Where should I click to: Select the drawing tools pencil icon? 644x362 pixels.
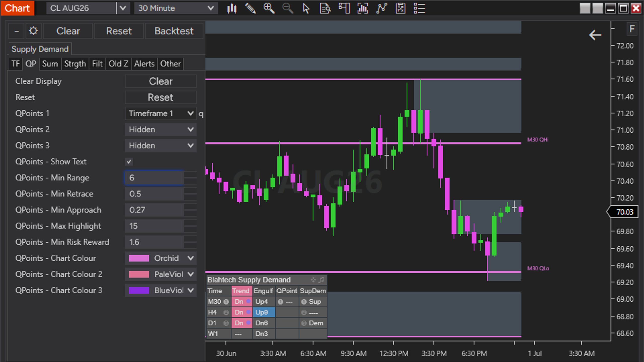tap(250, 8)
